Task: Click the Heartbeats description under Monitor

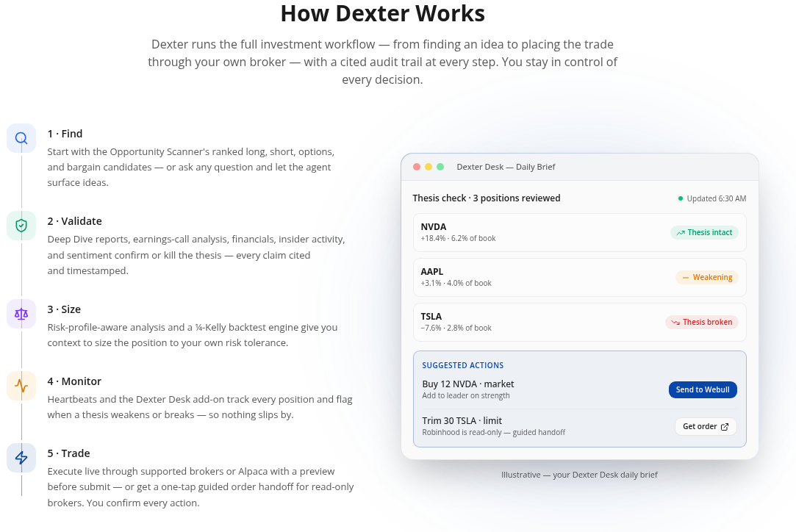Action: click(x=200, y=407)
